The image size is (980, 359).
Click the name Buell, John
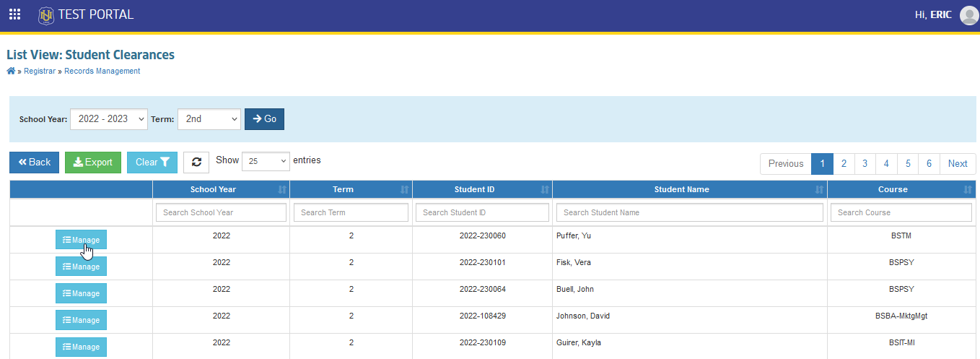coord(576,289)
